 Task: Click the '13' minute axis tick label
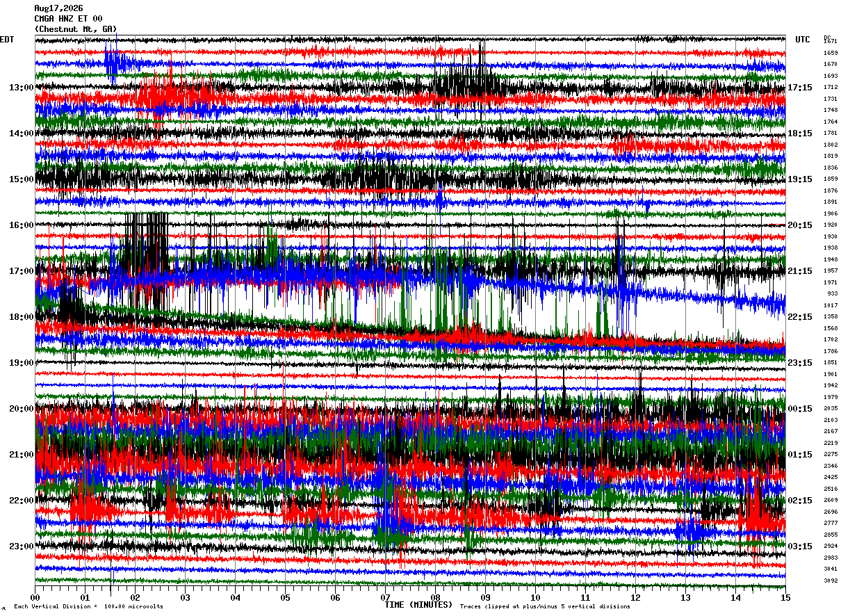(685, 597)
